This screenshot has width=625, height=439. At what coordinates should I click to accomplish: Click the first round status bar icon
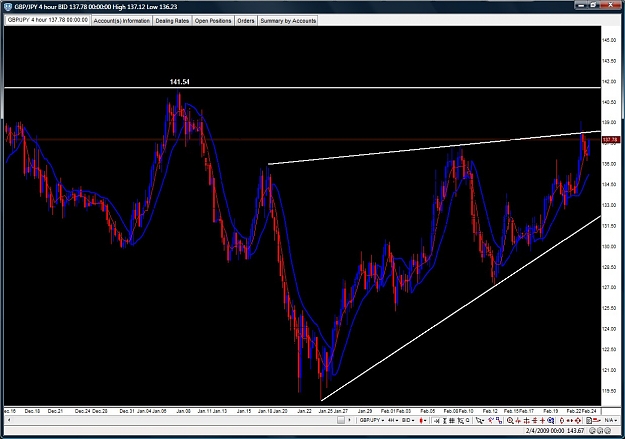[592, 431]
